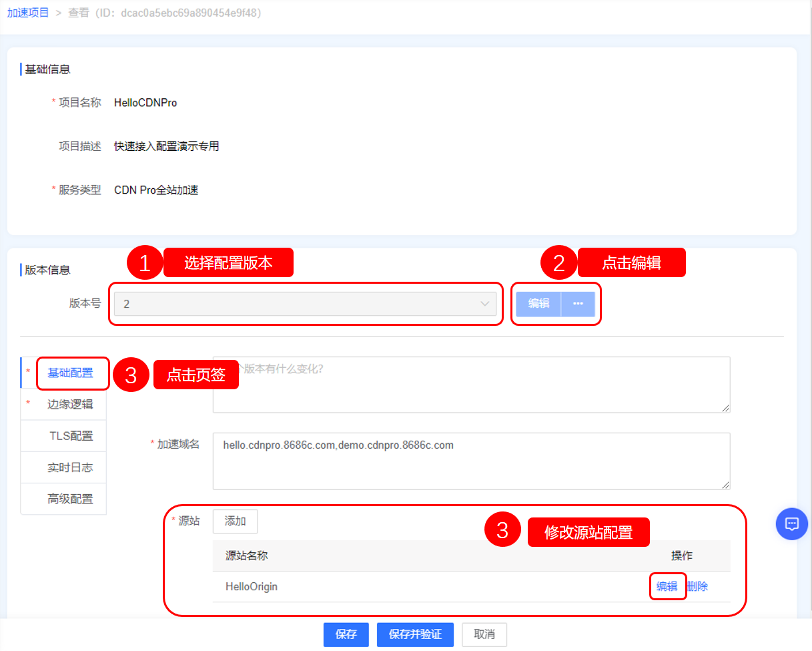Select the HelloOrigin name cell
This screenshot has width=812, height=651.
tap(252, 587)
